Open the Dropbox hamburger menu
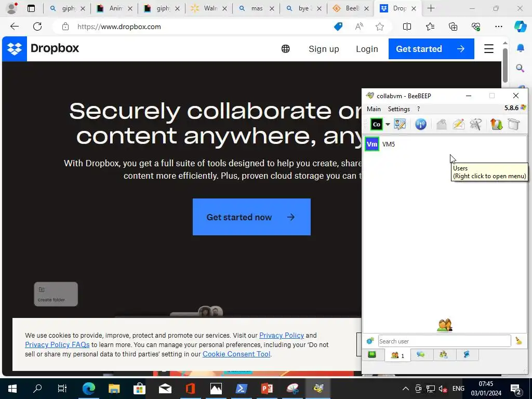This screenshot has width=532, height=399. (x=488, y=49)
